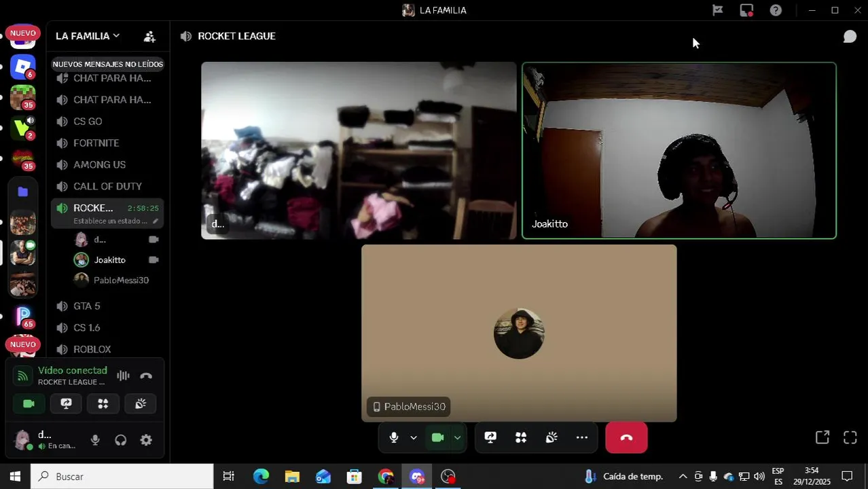Edit the status using the pencil icon
This screenshot has width=868, height=489.
(x=155, y=221)
